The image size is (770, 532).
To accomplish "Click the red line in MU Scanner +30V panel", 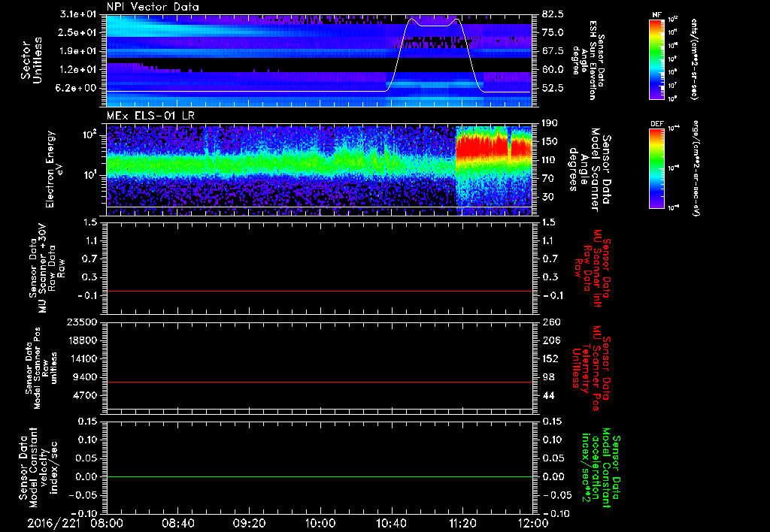I will pyautogui.click(x=319, y=291).
